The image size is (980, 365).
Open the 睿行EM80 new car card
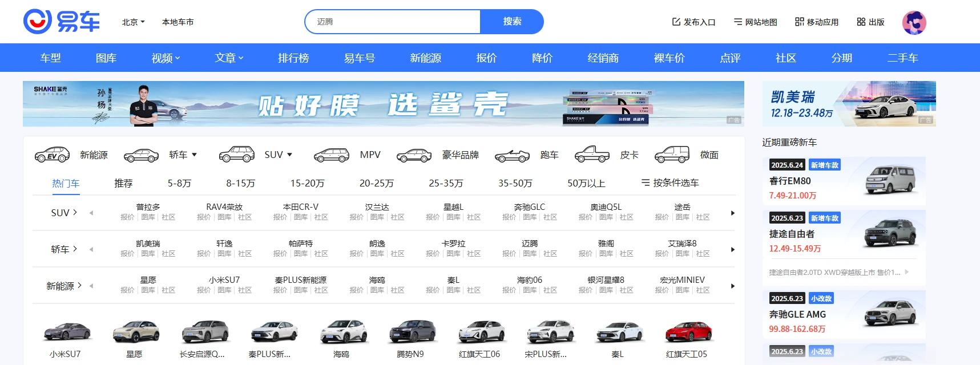pos(844,181)
